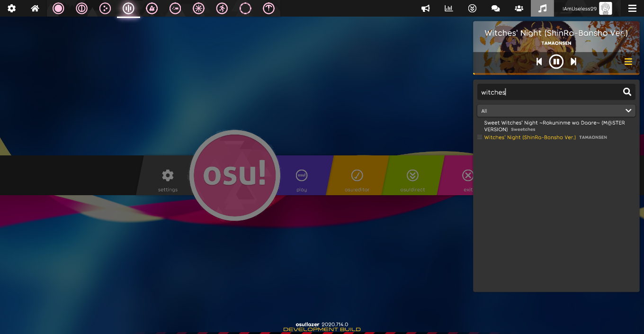The image size is (644, 334).
Task: Click the track progress bar under album art
Action: (x=556, y=74)
